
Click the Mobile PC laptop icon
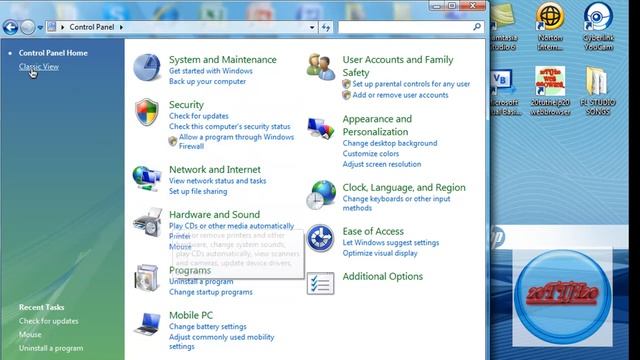pos(147,323)
